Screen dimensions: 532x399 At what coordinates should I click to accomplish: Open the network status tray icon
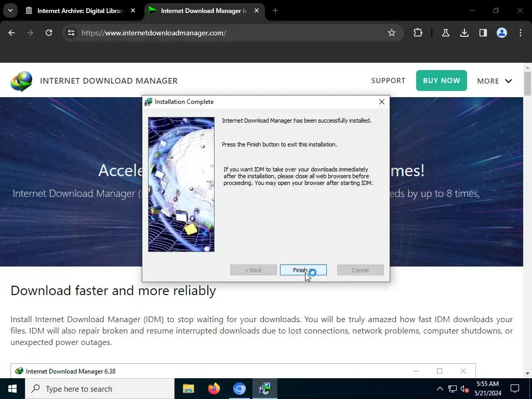pyautogui.click(x=453, y=389)
